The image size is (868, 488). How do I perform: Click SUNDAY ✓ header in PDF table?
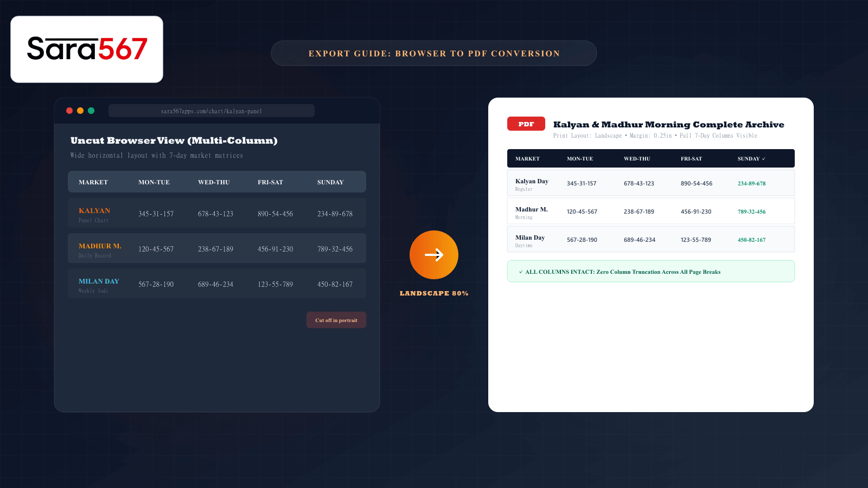(x=751, y=159)
